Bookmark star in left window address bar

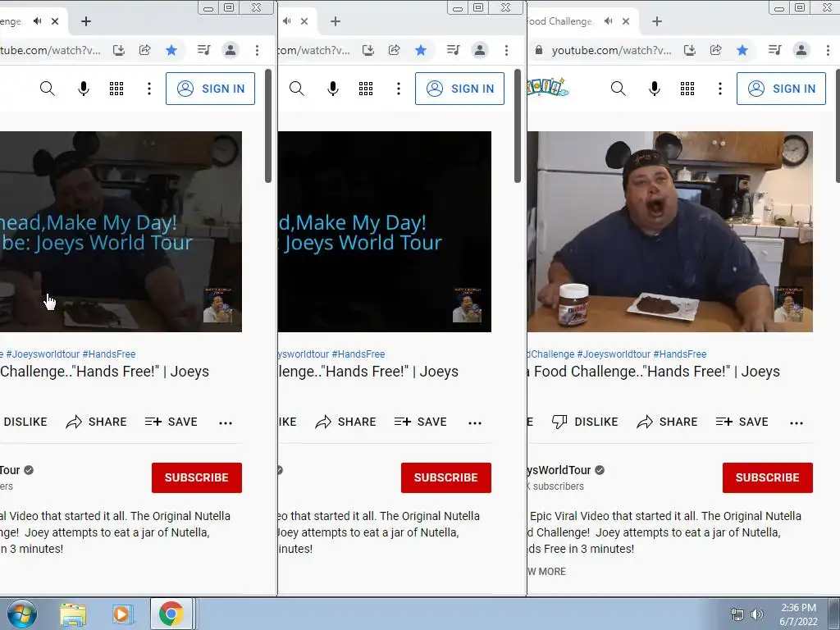(171, 50)
